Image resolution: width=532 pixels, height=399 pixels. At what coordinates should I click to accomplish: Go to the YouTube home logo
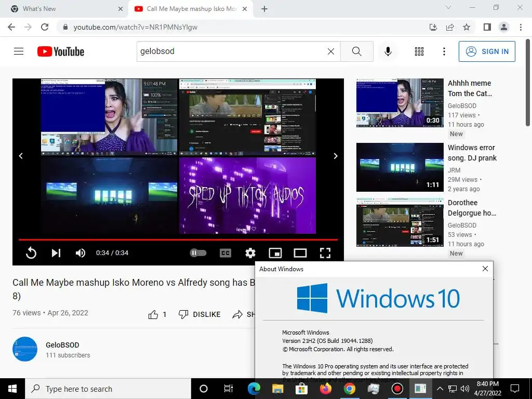point(61,51)
